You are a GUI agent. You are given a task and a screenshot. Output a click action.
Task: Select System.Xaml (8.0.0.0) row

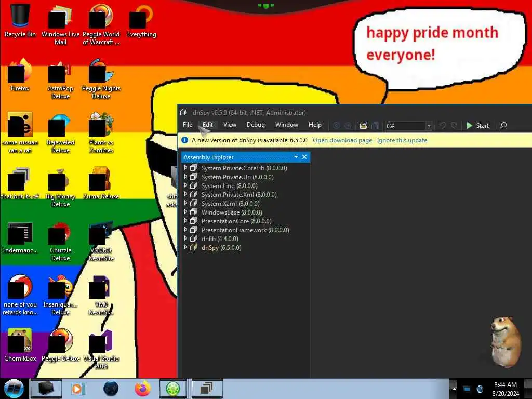click(x=245, y=203)
